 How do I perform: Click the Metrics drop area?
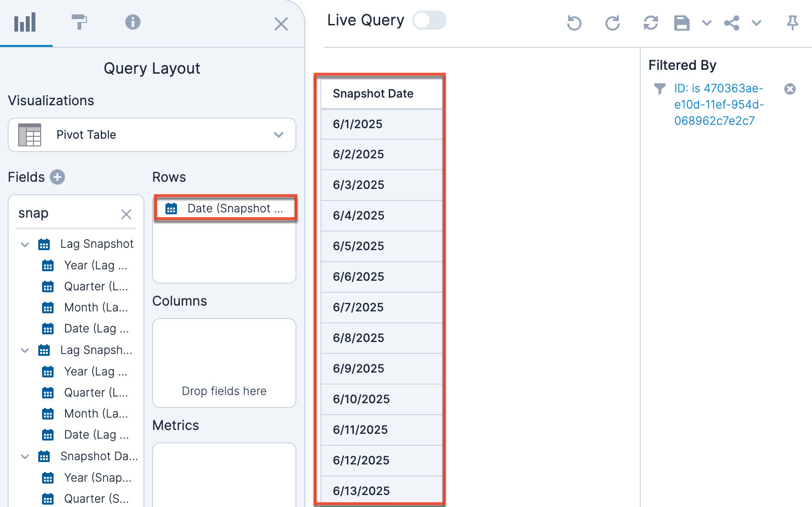click(x=224, y=474)
